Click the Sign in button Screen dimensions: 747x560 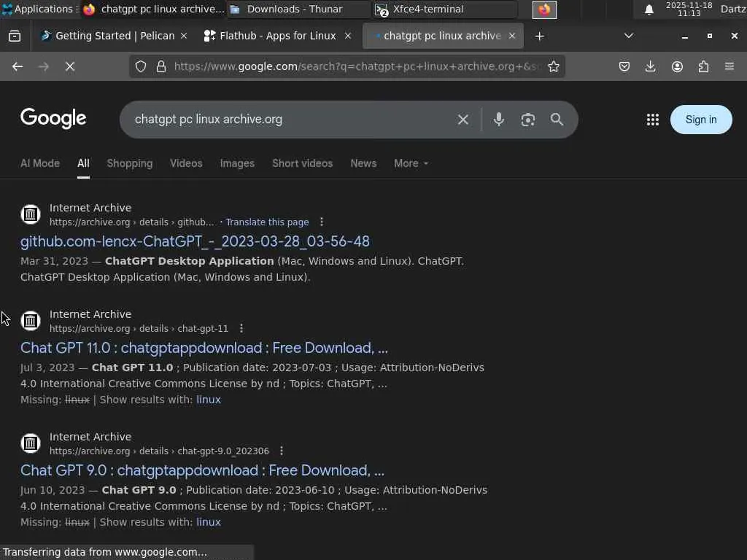point(700,120)
